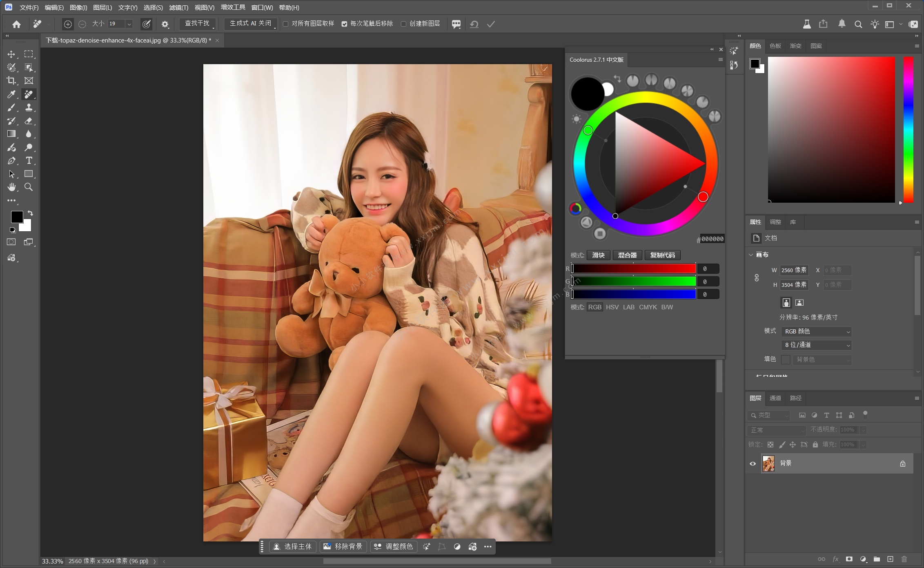
Task: Select the Crop tool
Action: 11,81
